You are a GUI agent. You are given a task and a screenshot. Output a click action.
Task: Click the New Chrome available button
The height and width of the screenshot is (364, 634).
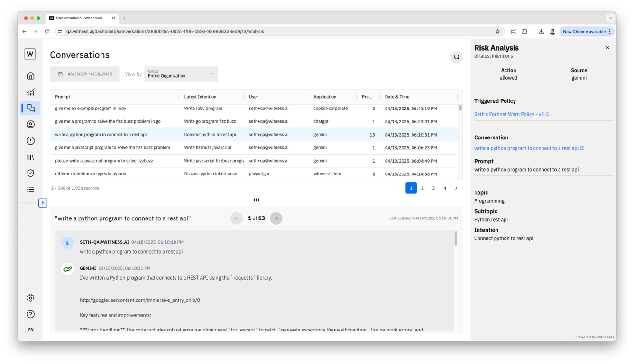pos(587,32)
